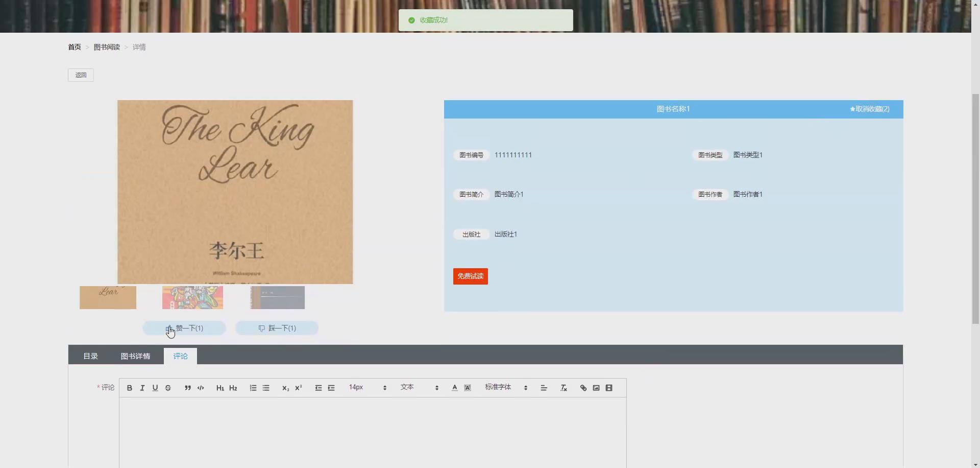Image resolution: width=980 pixels, height=468 pixels.
Task: Toggle strikethrough formatting in editor
Action: [x=168, y=388]
